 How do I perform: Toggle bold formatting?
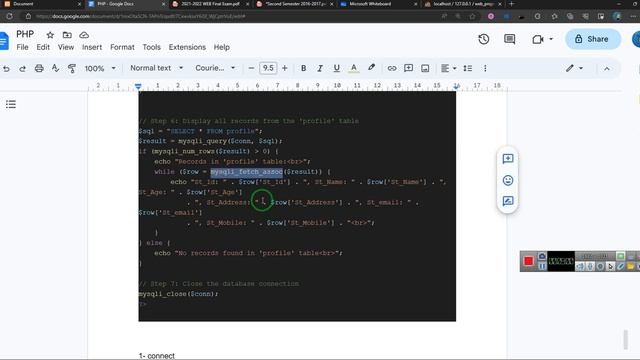(303, 68)
